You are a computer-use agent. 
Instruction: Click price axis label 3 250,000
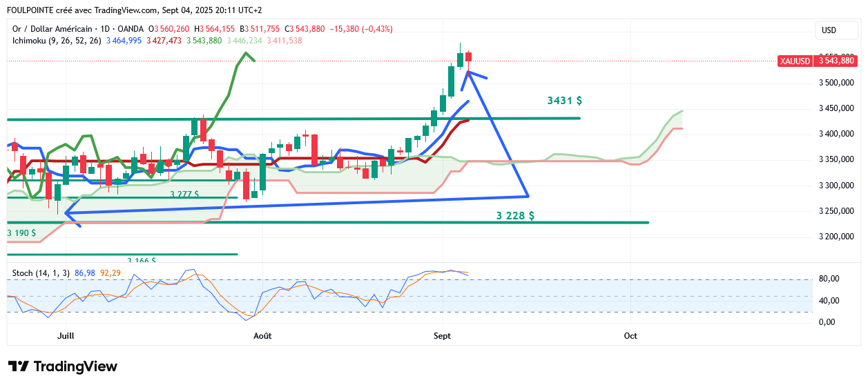click(x=836, y=211)
